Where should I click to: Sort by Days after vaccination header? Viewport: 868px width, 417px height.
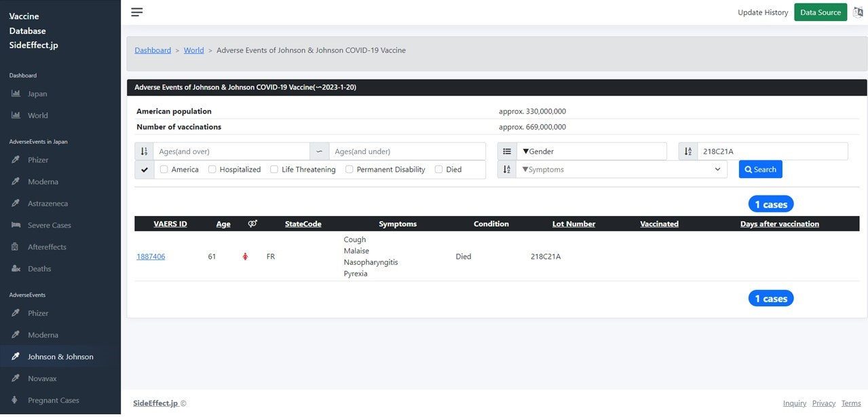click(779, 223)
